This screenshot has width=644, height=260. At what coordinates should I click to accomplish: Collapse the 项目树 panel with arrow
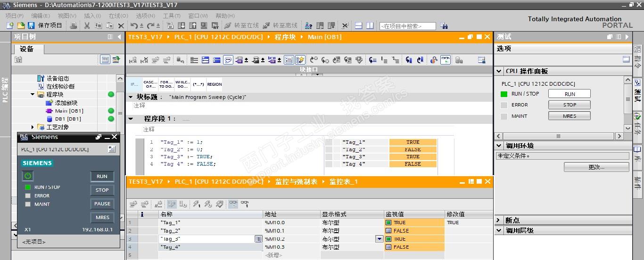point(118,37)
